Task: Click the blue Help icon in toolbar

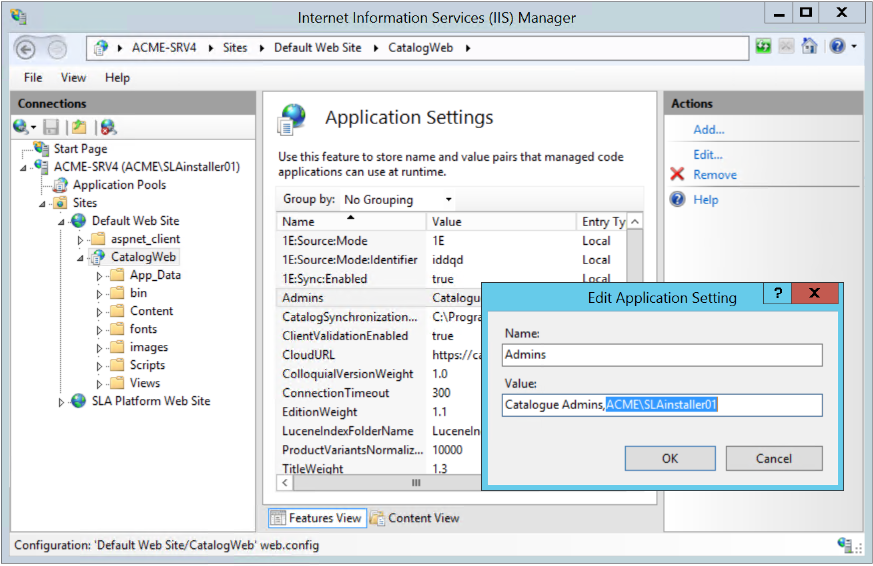Action: click(x=836, y=47)
